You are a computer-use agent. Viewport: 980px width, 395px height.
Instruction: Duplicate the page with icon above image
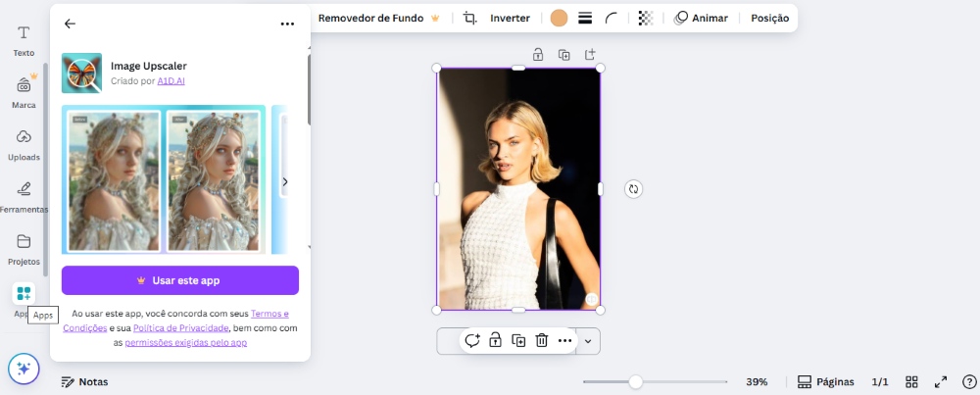563,54
